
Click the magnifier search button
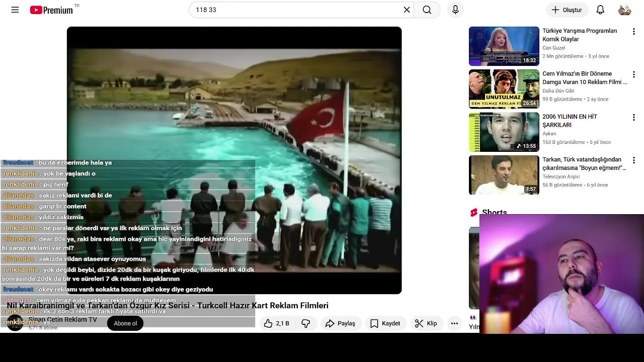(427, 10)
